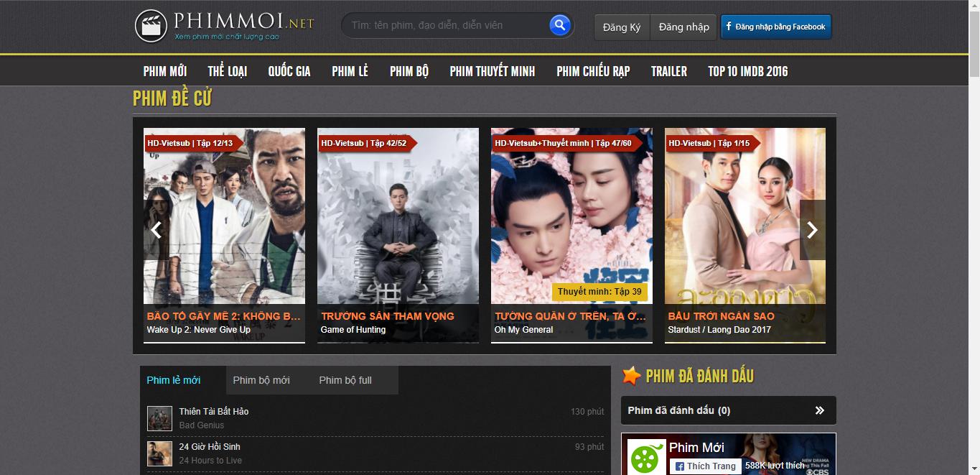980x475 pixels.
Task: Click Đăng nhập bằng Facebook button
Action: coord(776,27)
